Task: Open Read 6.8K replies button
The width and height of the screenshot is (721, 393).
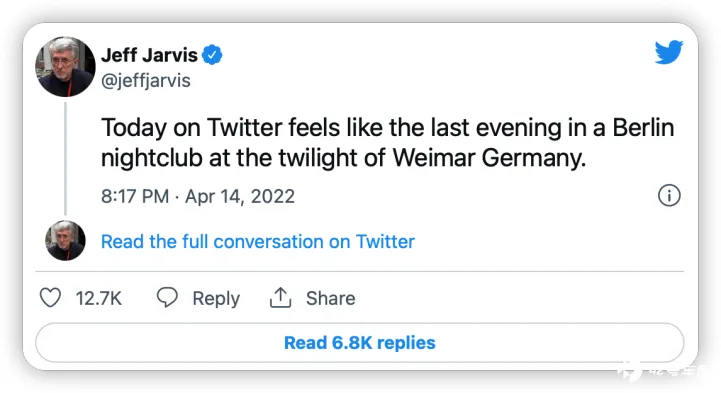Action: tap(360, 342)
